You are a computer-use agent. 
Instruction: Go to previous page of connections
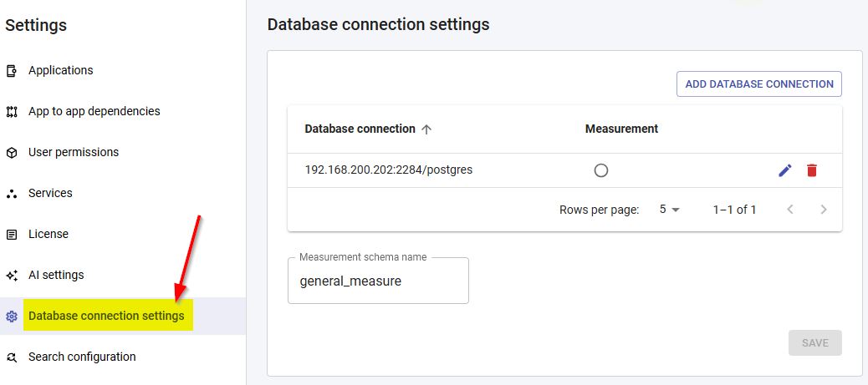pyautogui.click(x=790, y=210)
